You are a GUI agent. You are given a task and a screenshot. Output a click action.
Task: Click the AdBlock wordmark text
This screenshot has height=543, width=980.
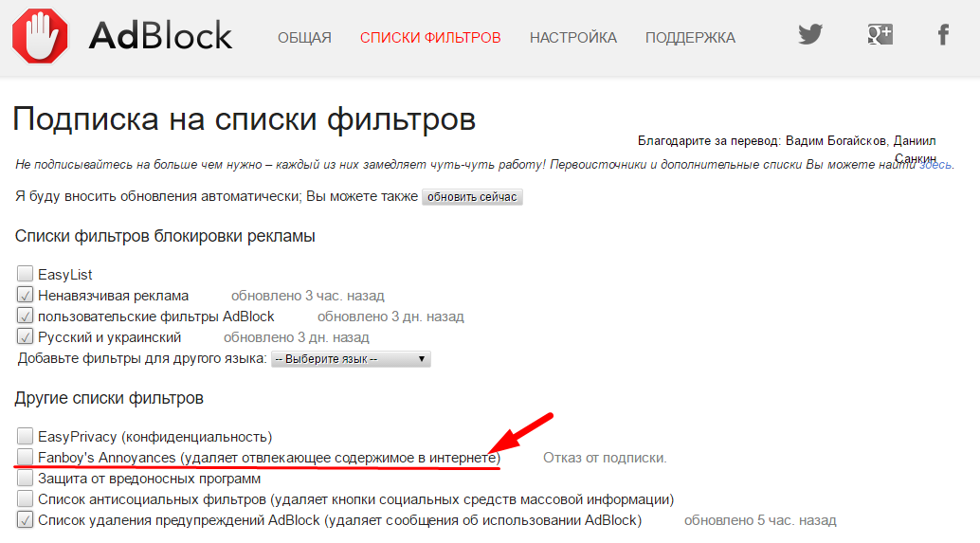click(x=160, y=36)
